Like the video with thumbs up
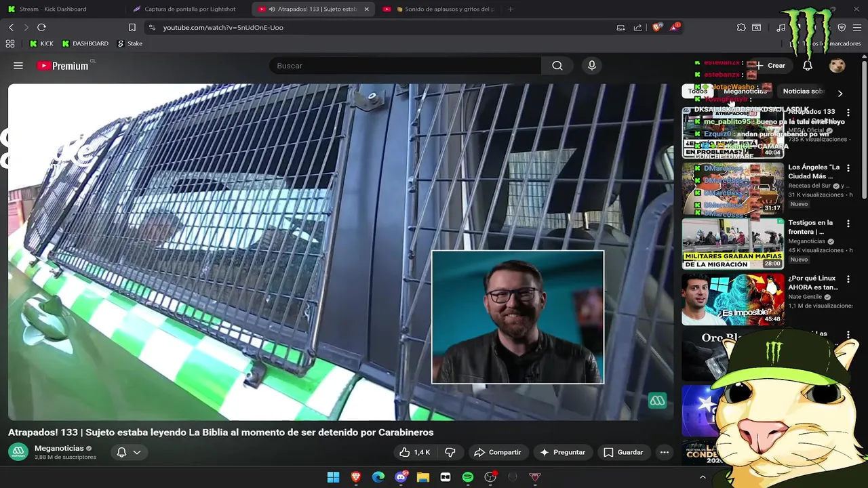 tap(415, 452)
